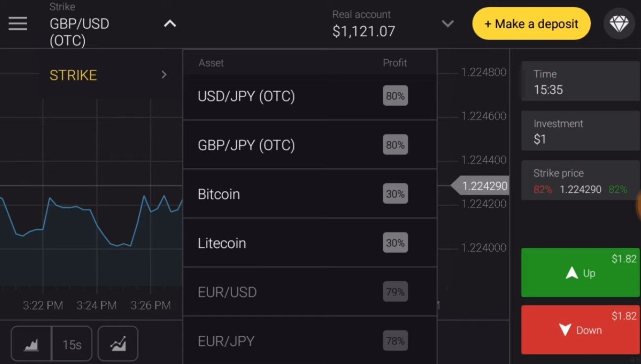This screenshot has width=641, height=364.
Task: Choose Litecoin from the asset list
Action: click(x=310, y=243)
